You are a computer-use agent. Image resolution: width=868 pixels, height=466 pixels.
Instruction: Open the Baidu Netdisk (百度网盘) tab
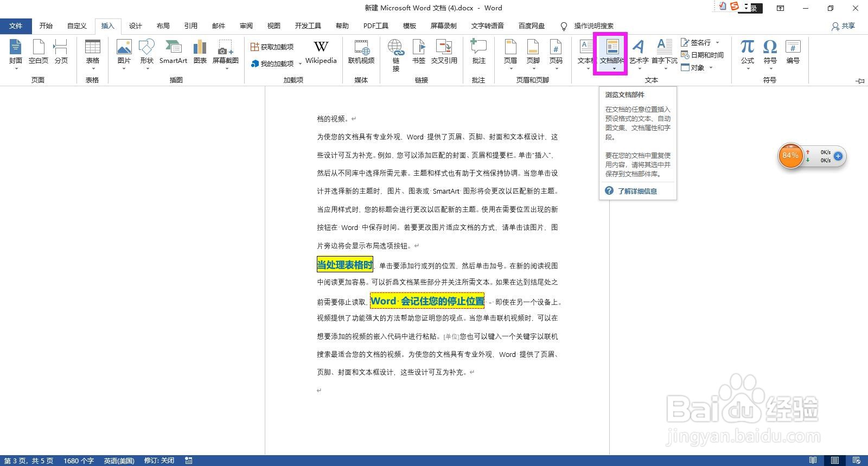[532, 25]
